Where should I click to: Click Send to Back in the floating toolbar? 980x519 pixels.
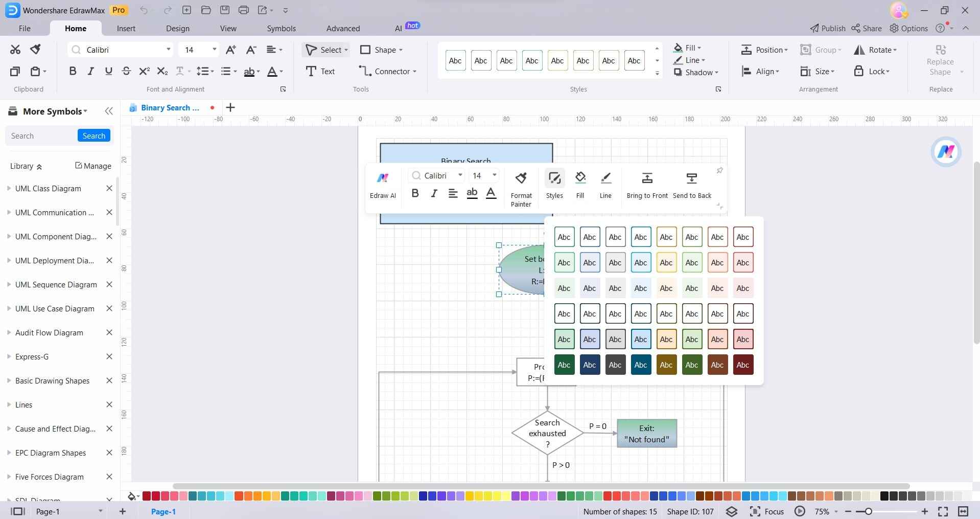(692, 185)
